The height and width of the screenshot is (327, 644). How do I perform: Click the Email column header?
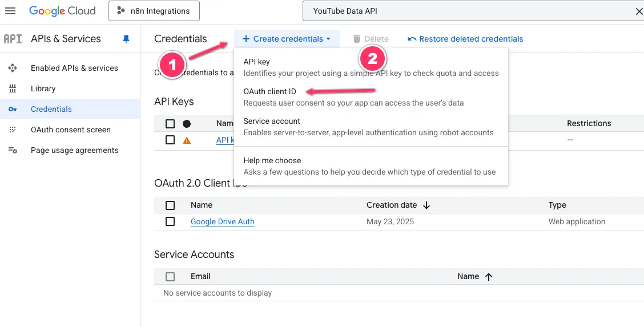click(x=200, y=277)
